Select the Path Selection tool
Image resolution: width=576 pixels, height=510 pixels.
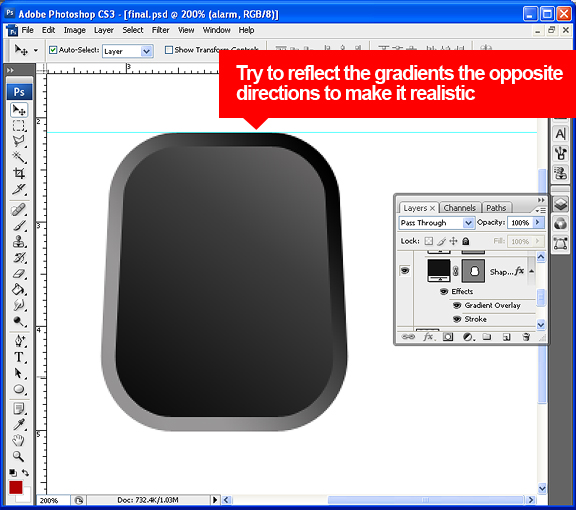[x=19, y=373]
